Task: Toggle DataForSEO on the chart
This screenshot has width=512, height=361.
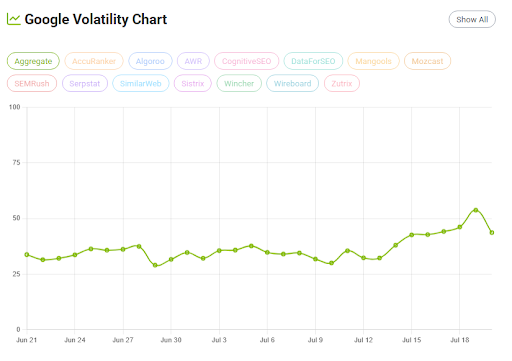Action: coord(313,61)
